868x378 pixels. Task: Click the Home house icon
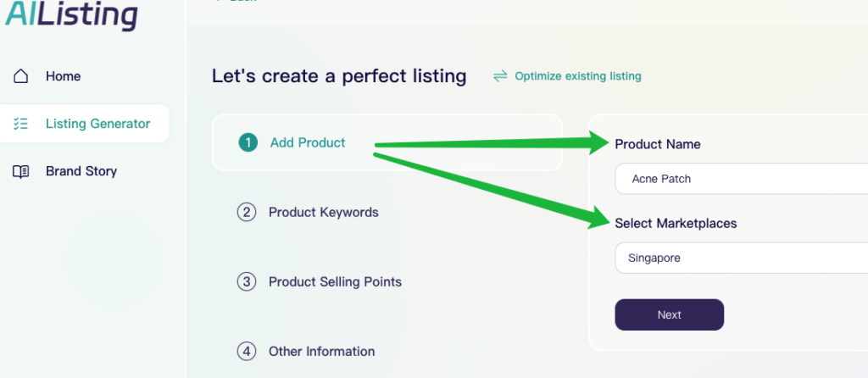point(21,76)
